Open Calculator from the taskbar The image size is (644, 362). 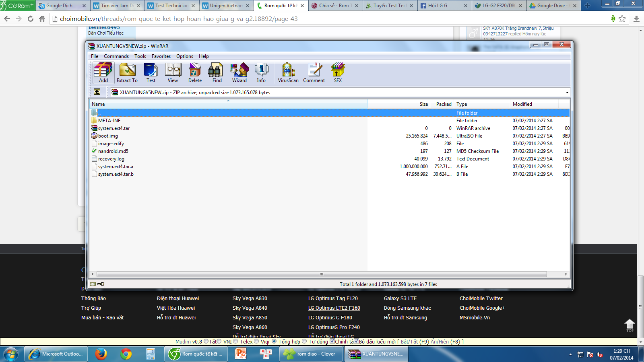click(151, 354)
